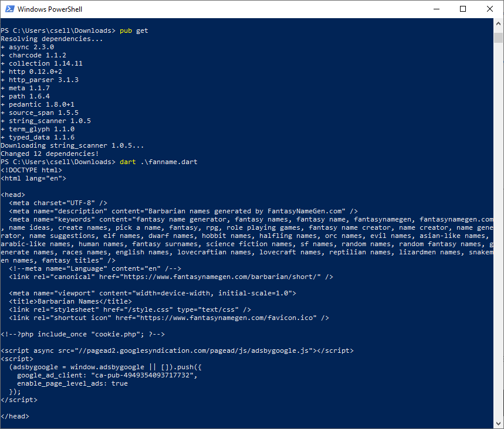Click the '+ collection 1.14.11' line
This screenshot has width=504, height=429.
(x=42, y=63)
